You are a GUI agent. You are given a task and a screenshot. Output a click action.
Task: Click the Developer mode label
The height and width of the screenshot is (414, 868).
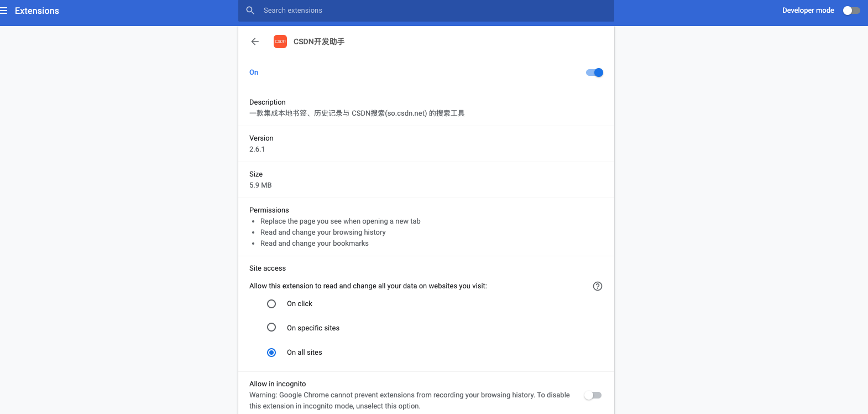point(808,11)
